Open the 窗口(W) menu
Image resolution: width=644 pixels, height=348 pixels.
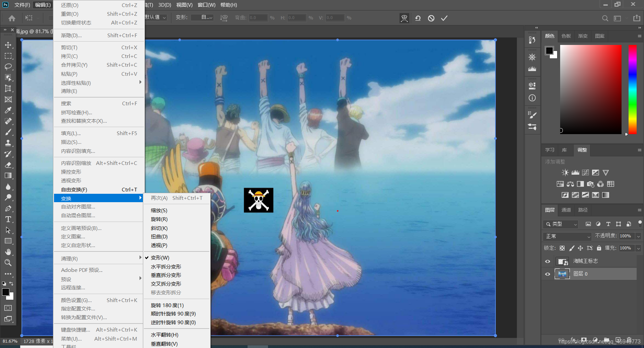(x=207, y=5)
